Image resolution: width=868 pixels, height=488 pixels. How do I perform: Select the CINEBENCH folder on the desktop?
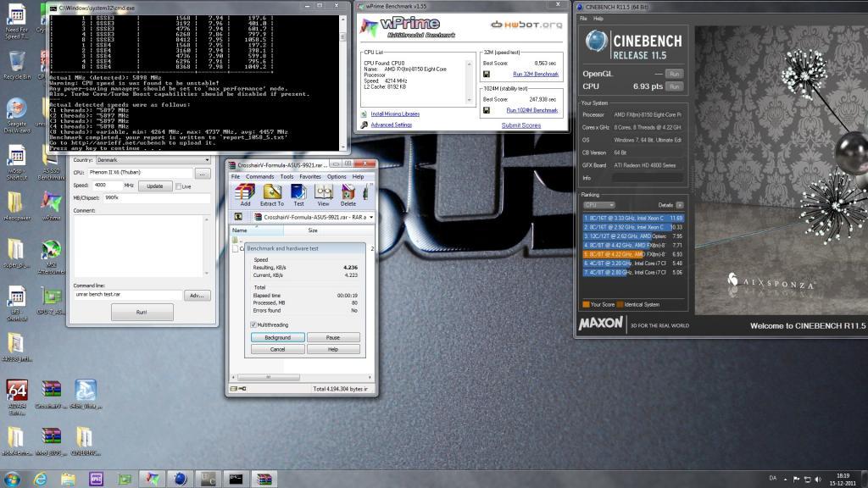[x=86, y=441]
